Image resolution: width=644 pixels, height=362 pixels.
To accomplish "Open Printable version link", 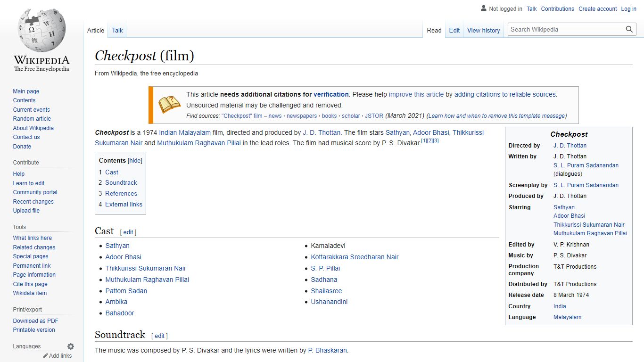I will pos(34,330).
